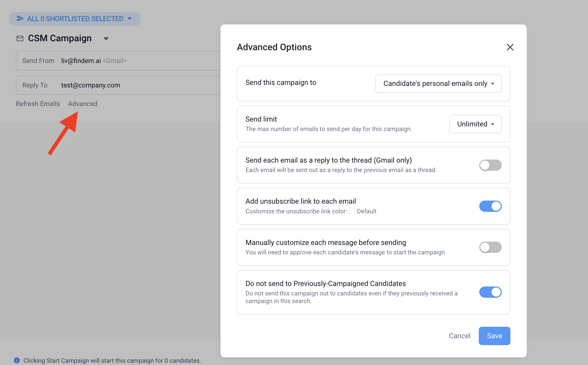Click the envelope icon next to CSM Campaign
Image resolution: width=588 pixels, height=365 pixels.
tap(20, 38)
